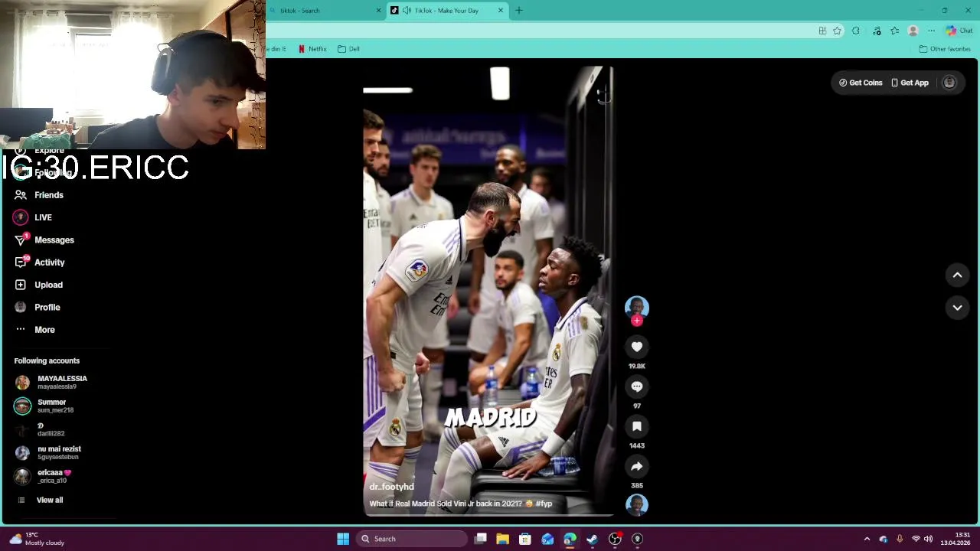980x551 pixels.
Task: Open Steam from taskbar
Action: (592, 539)
